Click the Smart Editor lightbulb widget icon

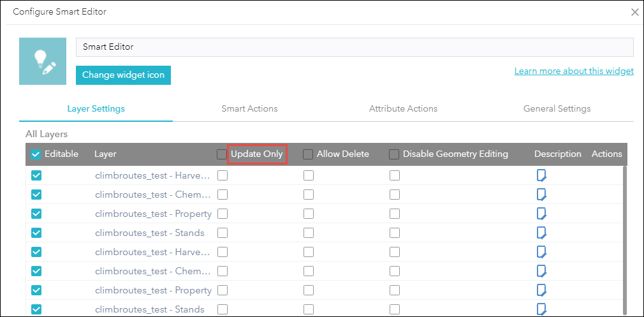point(43,61)
